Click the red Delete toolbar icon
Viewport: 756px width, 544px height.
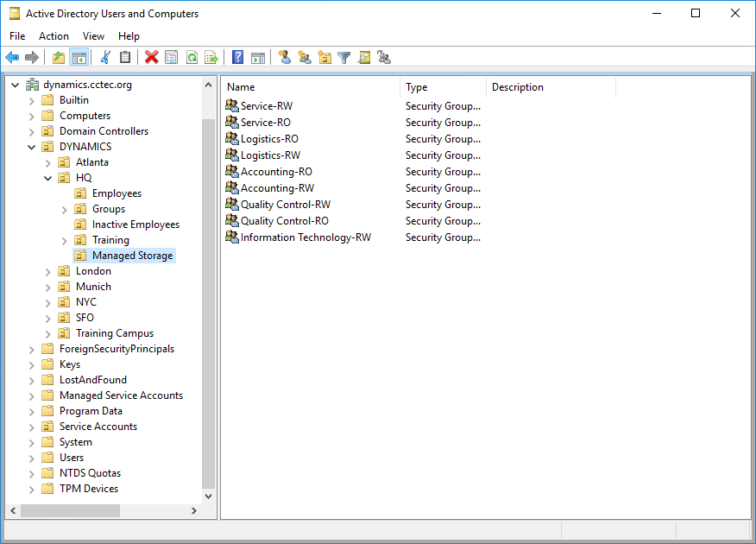[x=152, y=58]
